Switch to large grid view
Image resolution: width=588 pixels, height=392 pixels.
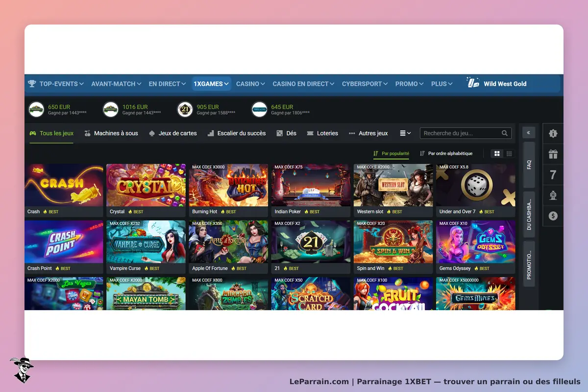pos(497,154)
